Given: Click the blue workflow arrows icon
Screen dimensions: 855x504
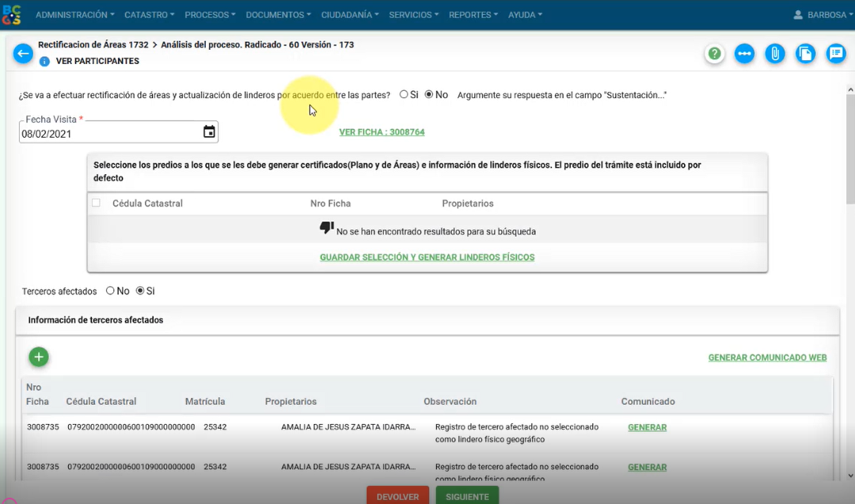Looking at the screenshot, I should coord(744,54).
